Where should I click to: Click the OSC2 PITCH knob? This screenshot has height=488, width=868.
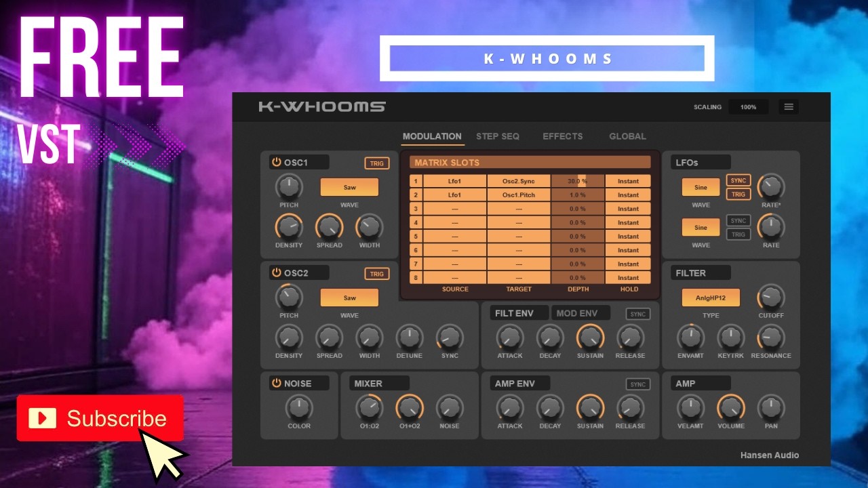tap(289, 296)
